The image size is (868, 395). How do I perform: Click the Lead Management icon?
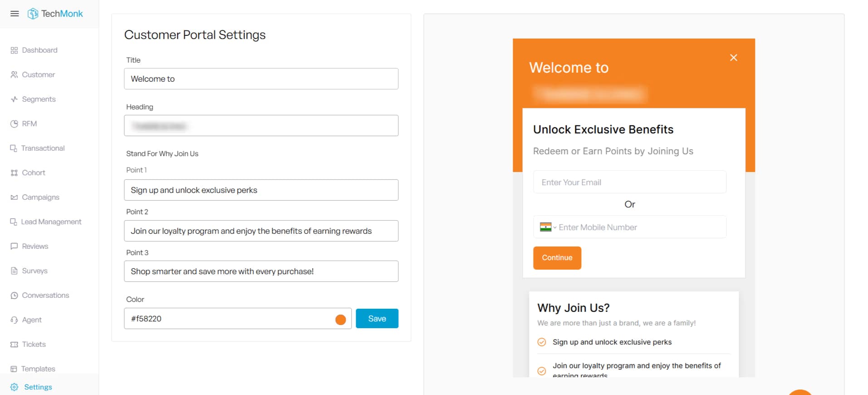point(14,222)
